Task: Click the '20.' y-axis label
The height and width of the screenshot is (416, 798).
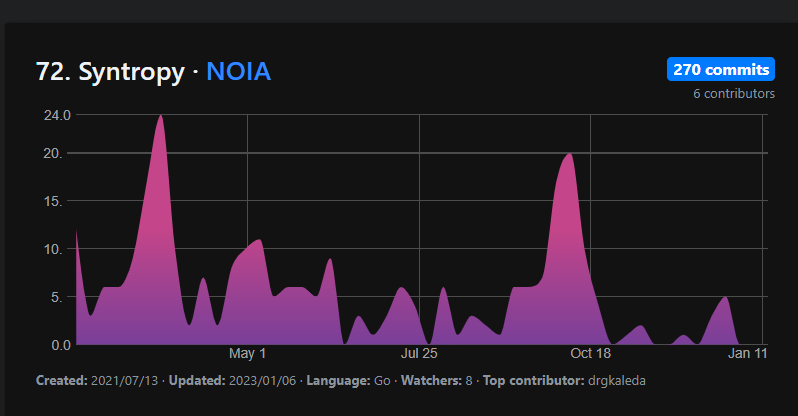Action: (x=53, y=153)
